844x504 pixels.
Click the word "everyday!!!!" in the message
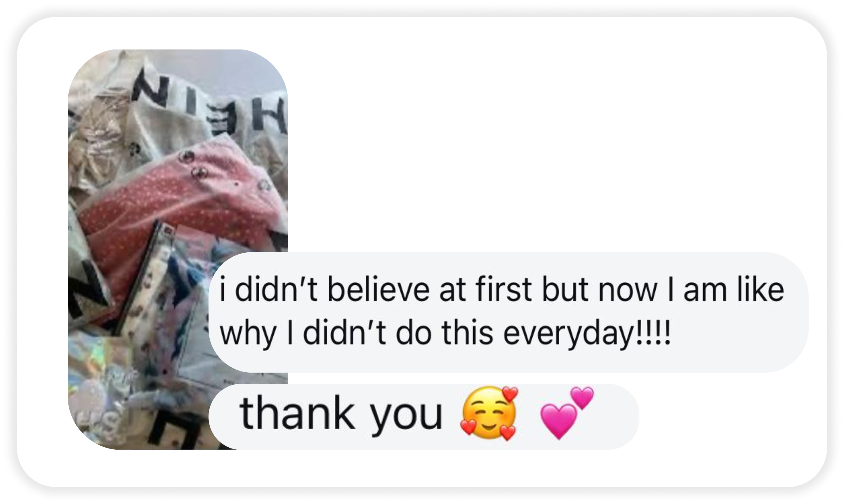[x=587, y=333]
